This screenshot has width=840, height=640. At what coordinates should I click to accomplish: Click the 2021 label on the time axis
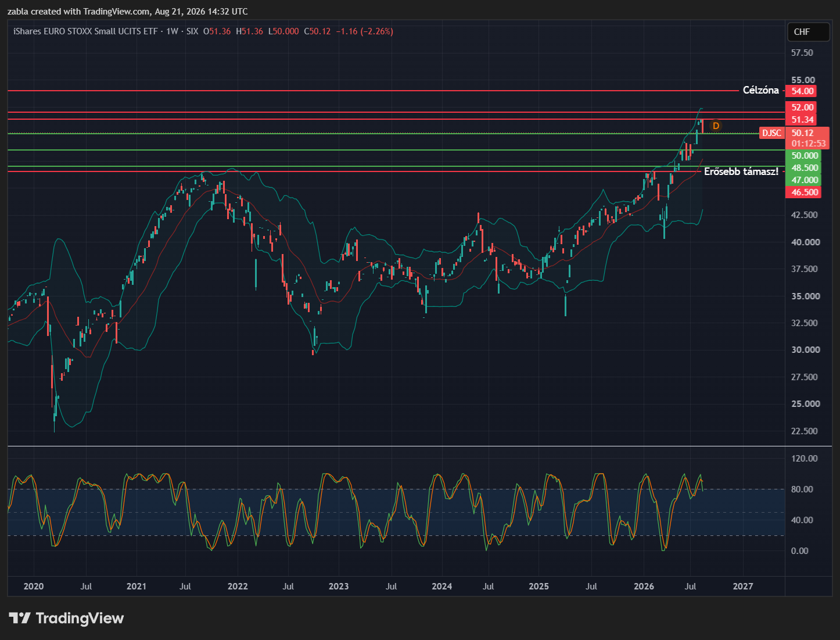coord(137,586)
